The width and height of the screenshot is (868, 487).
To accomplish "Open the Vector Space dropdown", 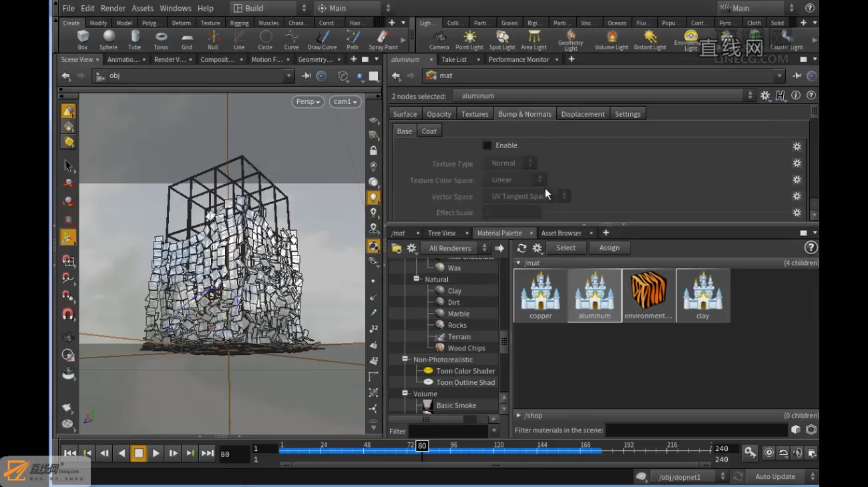I will pyautogui.click(x=527, y=196).
